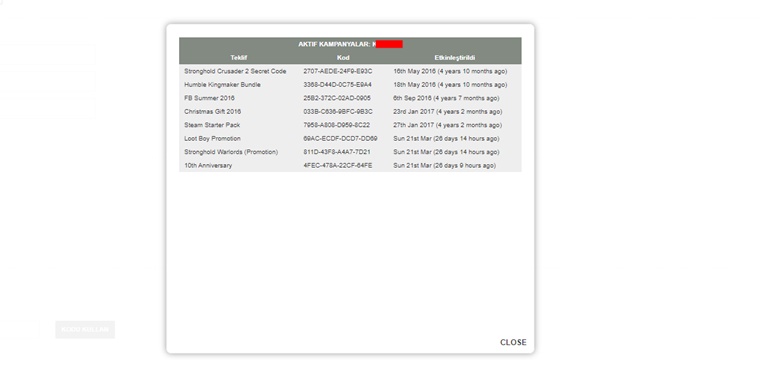Click the 10th Anniversary offer name

click(x=208, y=166)
